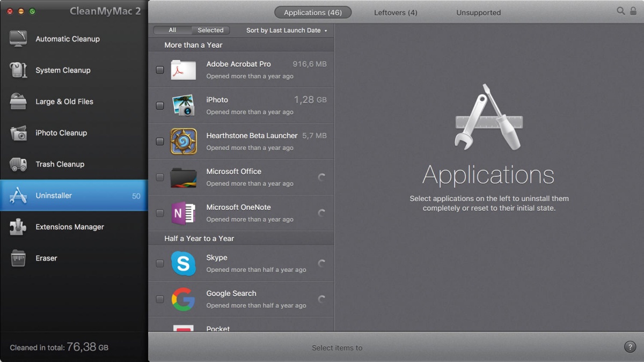Screen dimensions: 644x362
Task: Click the Adobe Acrobat Pro name
Action: 238,64
